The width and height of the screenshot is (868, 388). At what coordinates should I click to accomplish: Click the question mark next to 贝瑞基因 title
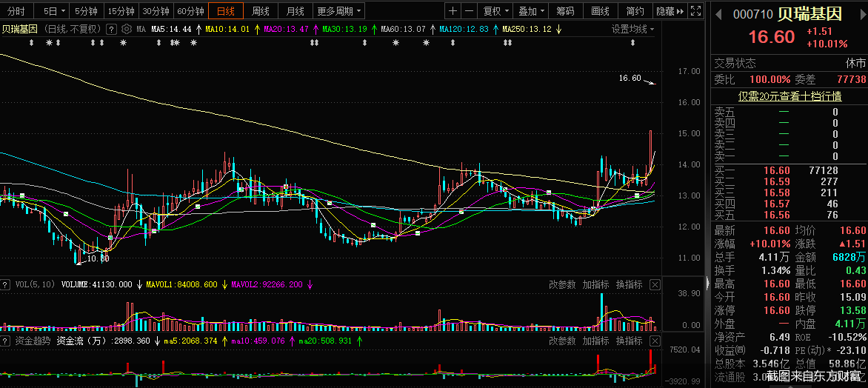(x=111, y=30)
